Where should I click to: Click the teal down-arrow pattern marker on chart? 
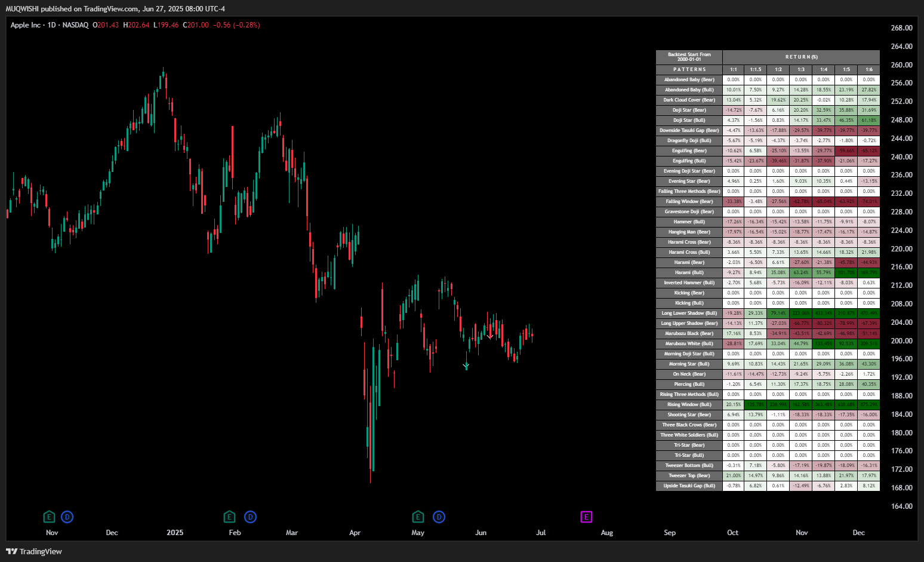(466, 366)
